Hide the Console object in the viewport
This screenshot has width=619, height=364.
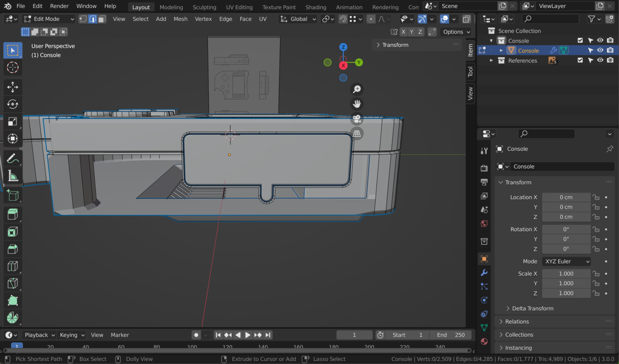click(x=600, y=50)
